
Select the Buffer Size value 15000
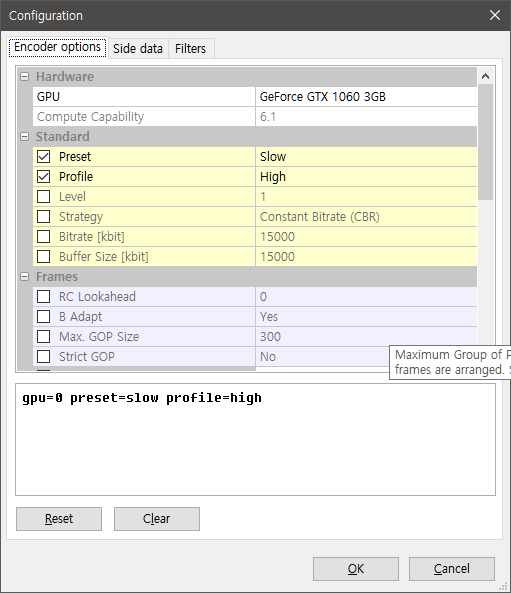tap(366, 257)
